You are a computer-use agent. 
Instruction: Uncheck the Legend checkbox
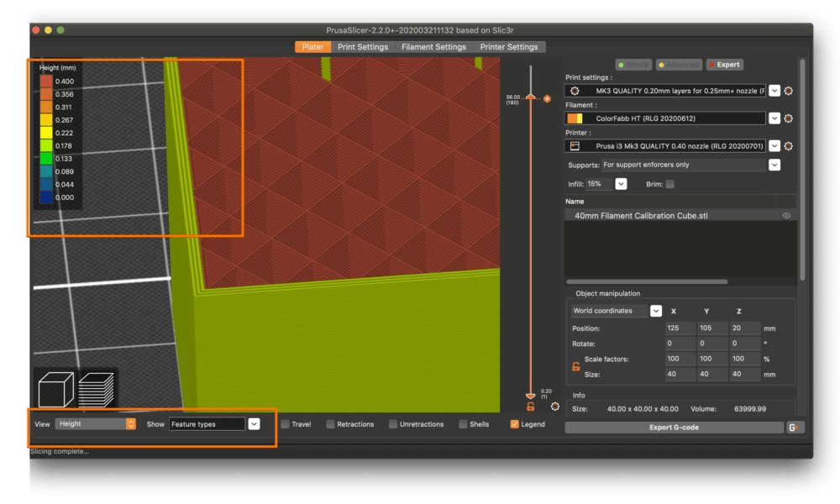[x=515, y=424]
